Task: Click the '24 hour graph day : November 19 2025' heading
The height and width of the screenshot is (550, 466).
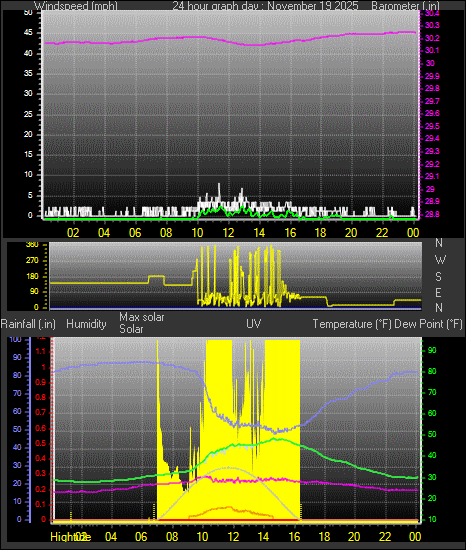Action: click(x=265, y=6)
